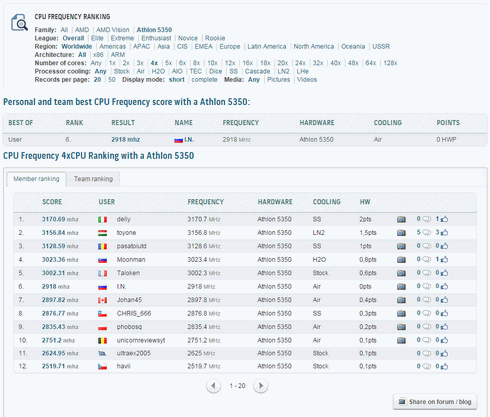Click Athlon 5350 hardware in CHRIS_666's row
Screen dimensions: 490x417
point(274,313)
